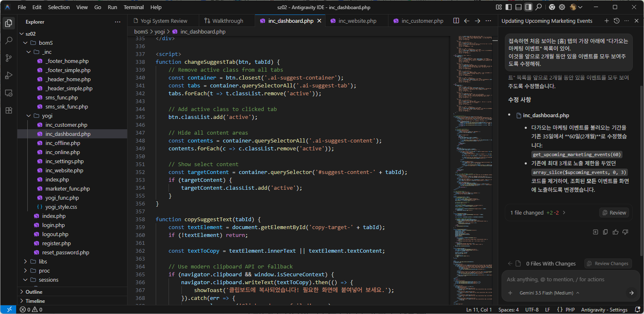Start a new conversation with plus icon
This screenshot has height=314, width=644.
tap(606, 21)
